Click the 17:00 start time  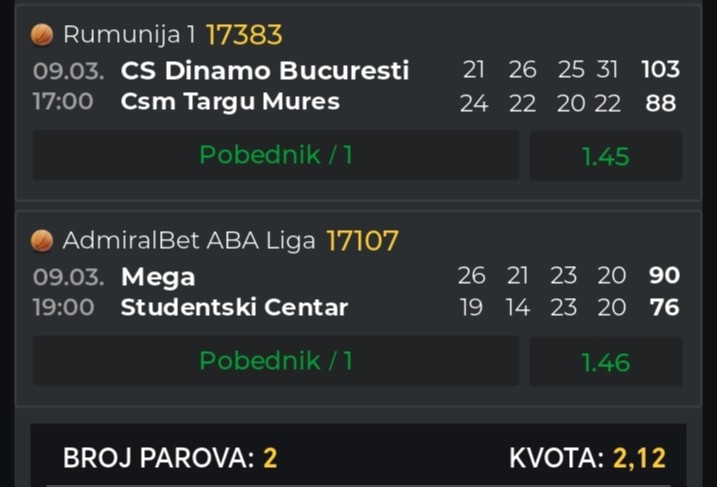pos(64,102)
